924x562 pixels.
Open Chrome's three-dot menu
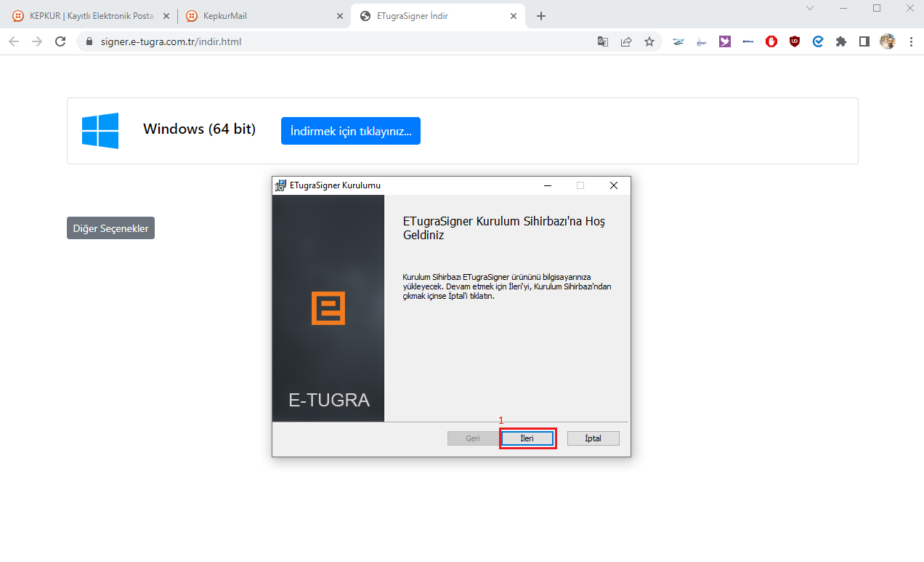(x=911, y=41)
